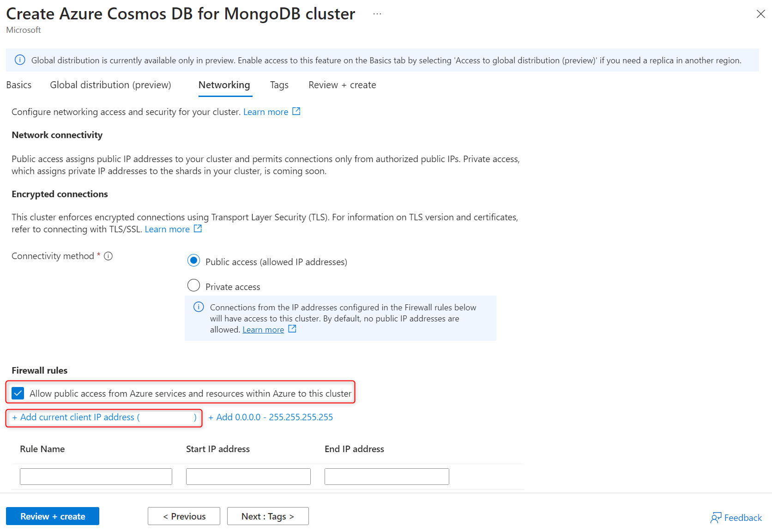Click external link icon after networking Learn more
The width and height of the screenshot is (772, 532).
[296, 111]
